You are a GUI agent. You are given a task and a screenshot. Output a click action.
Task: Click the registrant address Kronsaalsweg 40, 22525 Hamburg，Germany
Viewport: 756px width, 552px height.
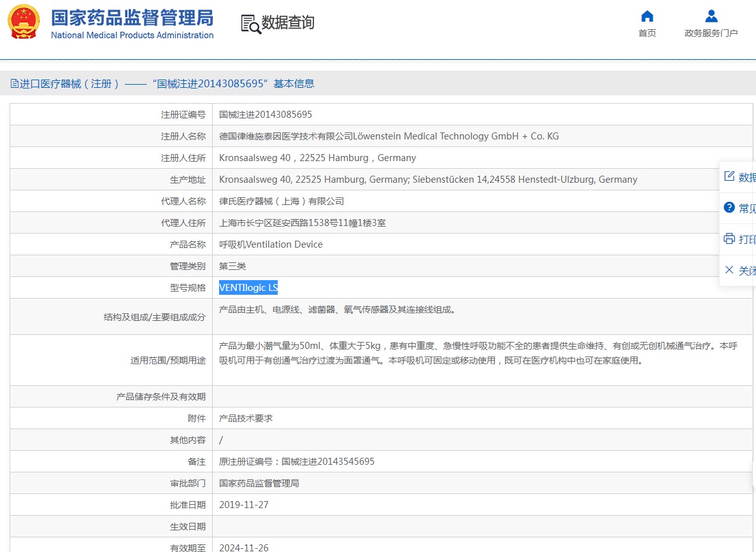[x=317, y=158]
